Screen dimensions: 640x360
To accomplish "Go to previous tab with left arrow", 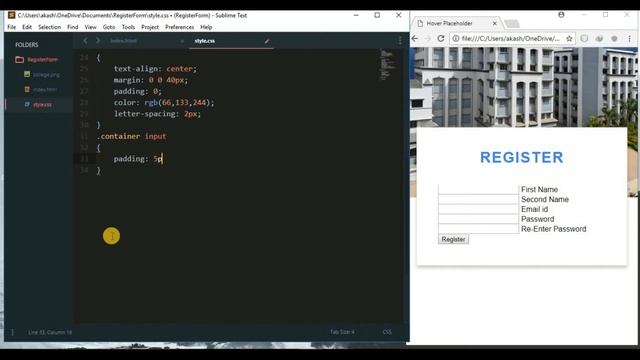I will pos(85,40).
